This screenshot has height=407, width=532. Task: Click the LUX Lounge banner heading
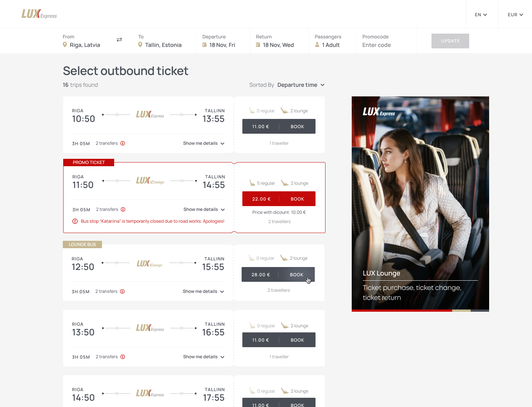382,273
